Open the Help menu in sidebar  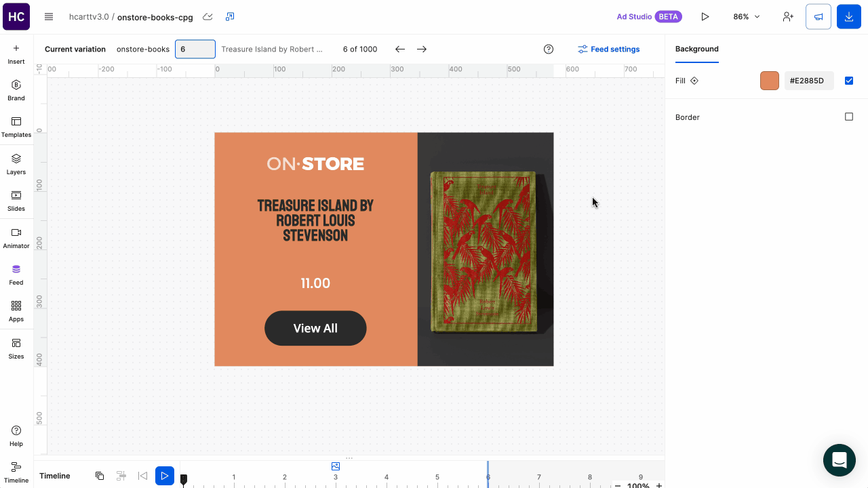coord(16,436)
